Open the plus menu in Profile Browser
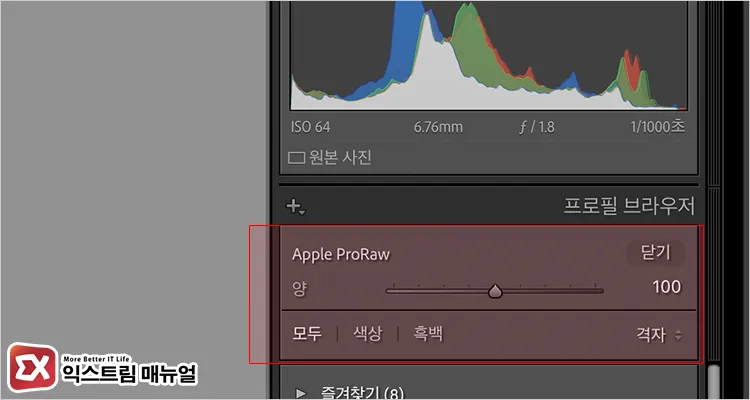750x400 pixels. coord(296,207)
